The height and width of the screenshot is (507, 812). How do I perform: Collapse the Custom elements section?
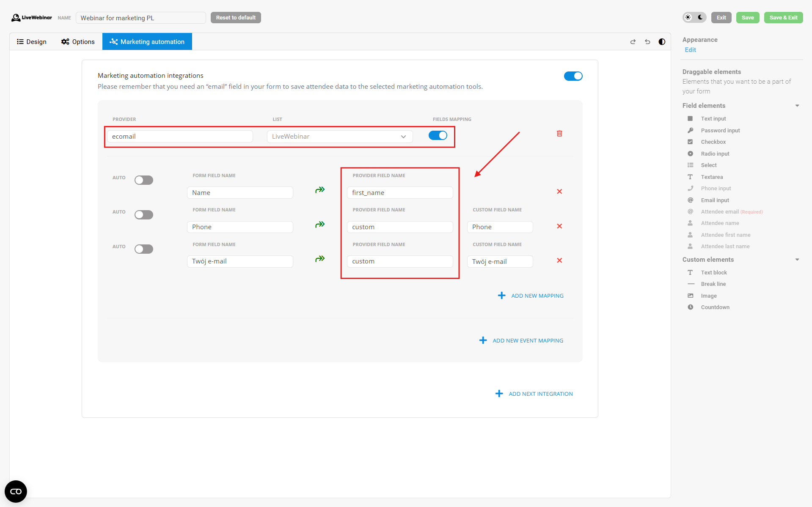797,260
